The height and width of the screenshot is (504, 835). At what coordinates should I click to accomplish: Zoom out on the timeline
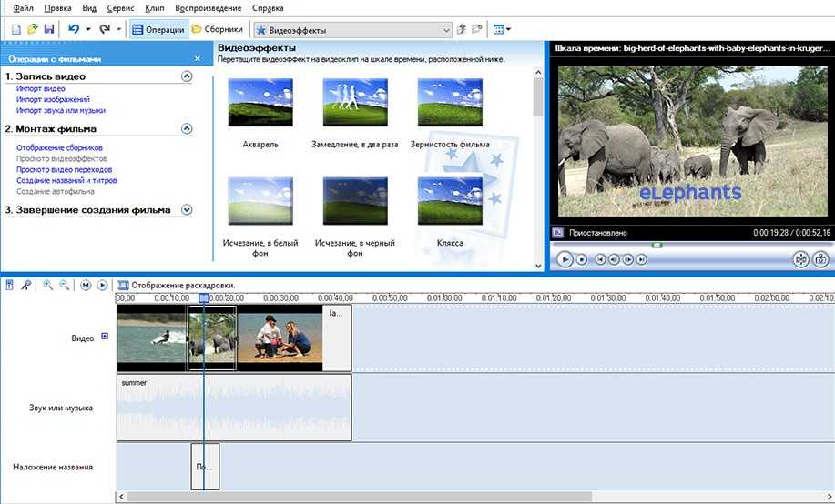coord(65,286)
